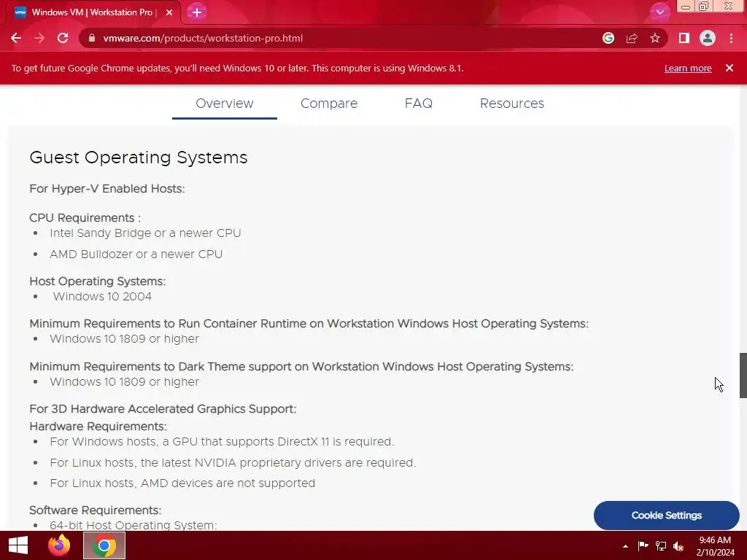747x560 pixels.
Task: Click the Google icon in address bar
Action: click(x=608, y=38)
